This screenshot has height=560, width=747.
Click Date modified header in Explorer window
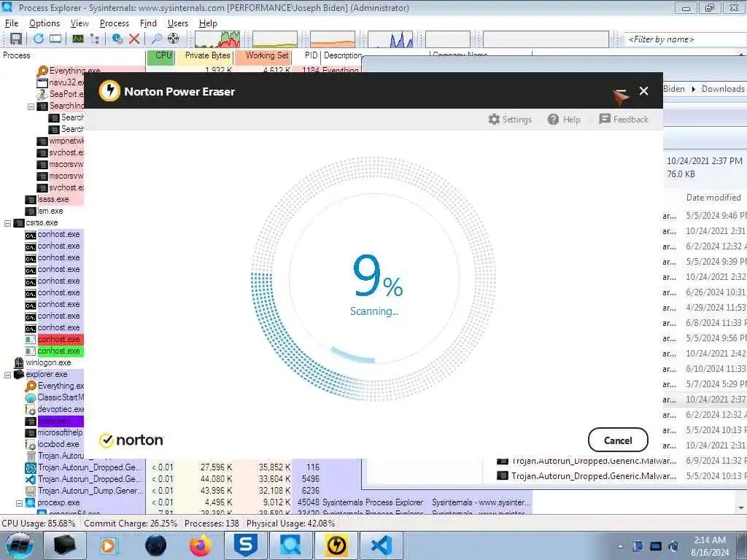[x=713, y=198]
